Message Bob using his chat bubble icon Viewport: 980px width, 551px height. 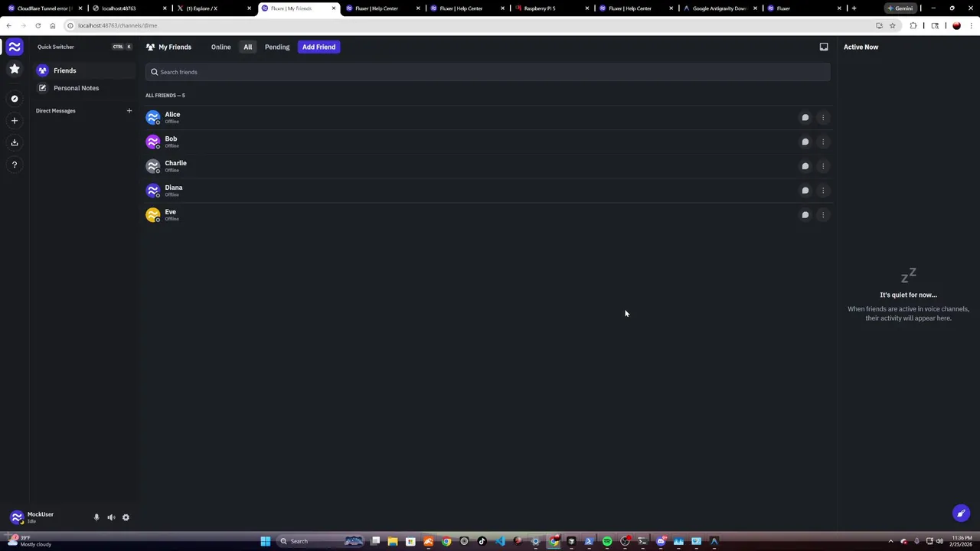(x=805, y=142)
